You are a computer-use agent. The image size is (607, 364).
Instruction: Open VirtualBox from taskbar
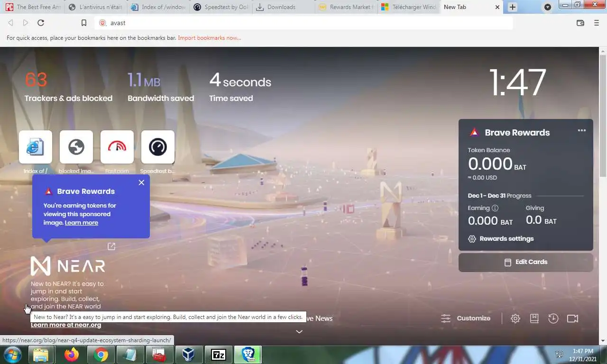click(x=189, y=355)
